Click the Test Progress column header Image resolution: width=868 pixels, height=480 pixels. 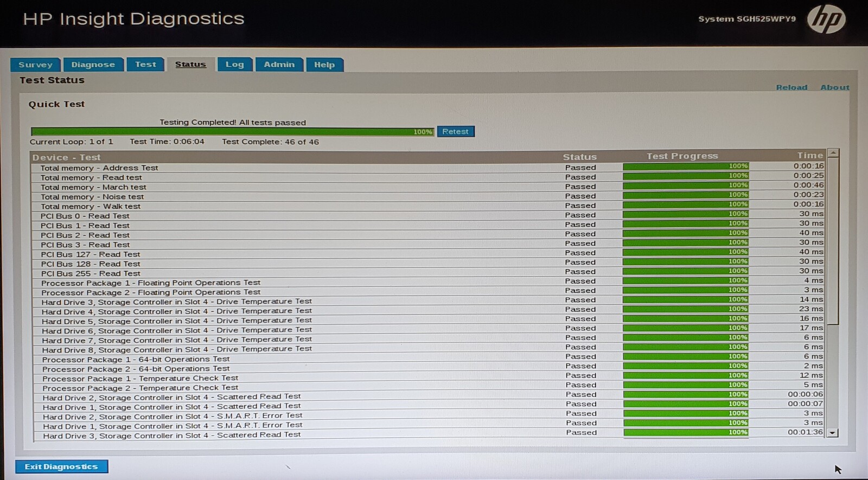click(x=682, y=156)
